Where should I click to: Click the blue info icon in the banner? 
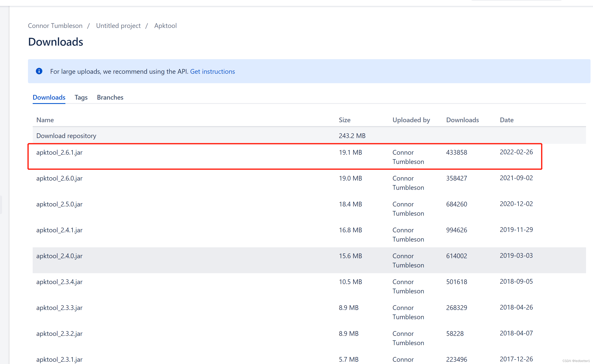point(39,71)
